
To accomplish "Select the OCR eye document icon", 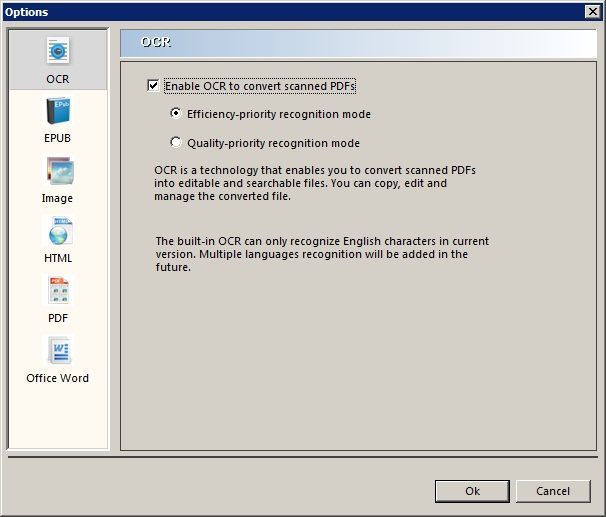I will point(58,51).
